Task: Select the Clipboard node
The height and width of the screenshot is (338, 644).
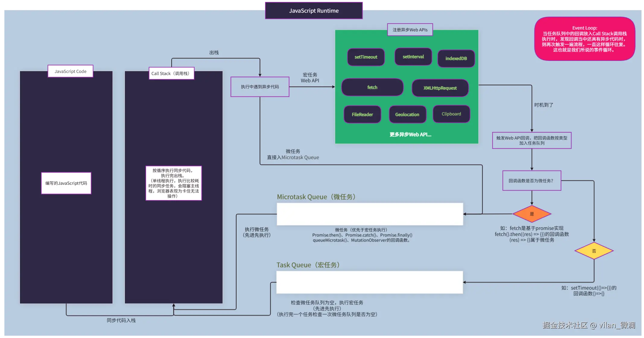Action: [451, 114]
